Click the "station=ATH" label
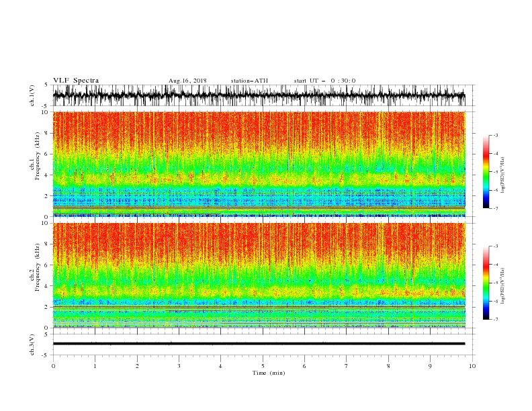This screenshot has height=411, width=532. point(249,81)
